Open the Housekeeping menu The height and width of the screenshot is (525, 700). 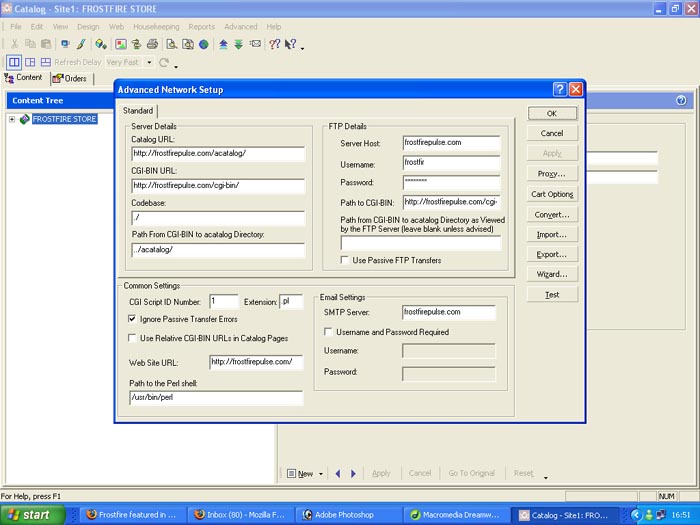[156, 27]
